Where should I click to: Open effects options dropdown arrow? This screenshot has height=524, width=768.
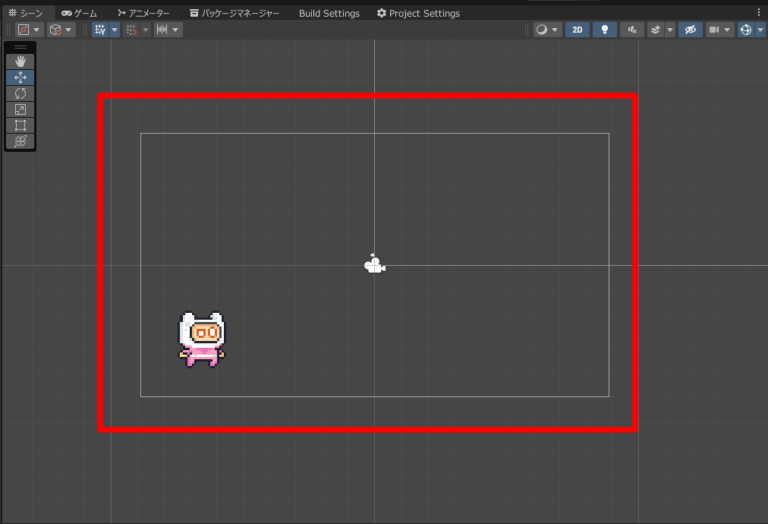670,30
